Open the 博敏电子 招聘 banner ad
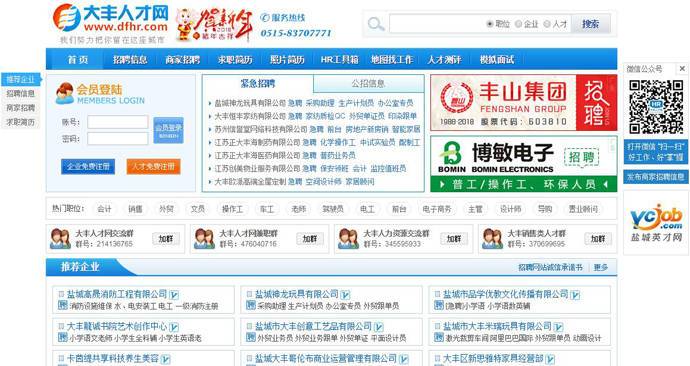Screen dimensions: 690x366 click(524, 164)
